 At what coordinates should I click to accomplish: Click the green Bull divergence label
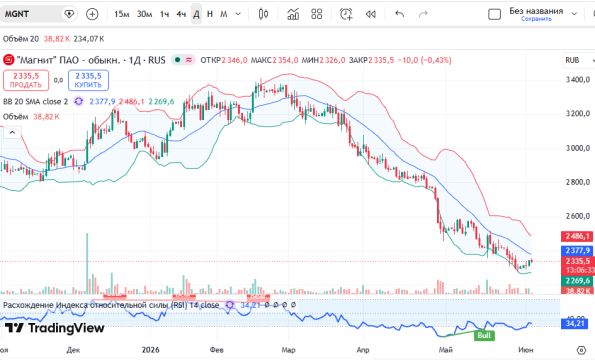coord(484,335)
